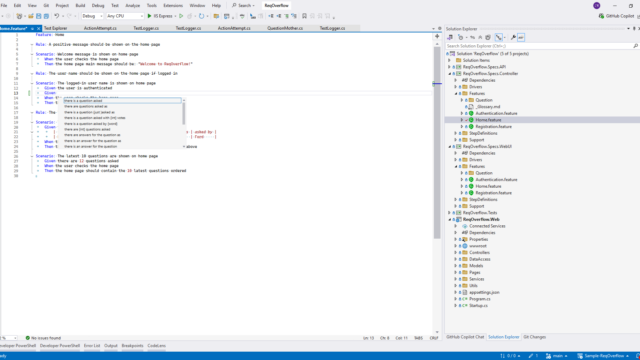Open the File menu

point(4,5)
